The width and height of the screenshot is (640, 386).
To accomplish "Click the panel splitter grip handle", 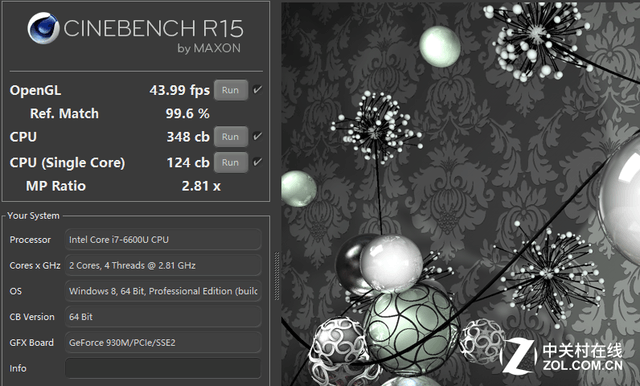I will pos(277,276).
